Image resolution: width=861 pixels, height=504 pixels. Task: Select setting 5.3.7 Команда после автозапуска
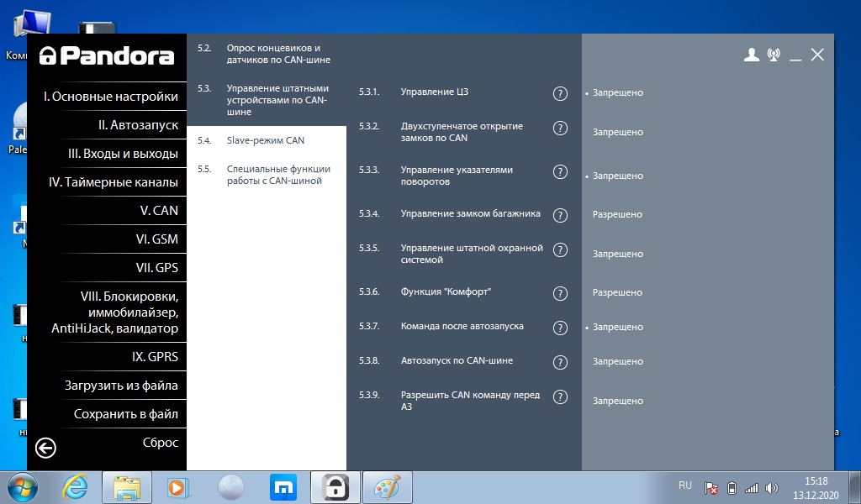click(x=462, y=326)
